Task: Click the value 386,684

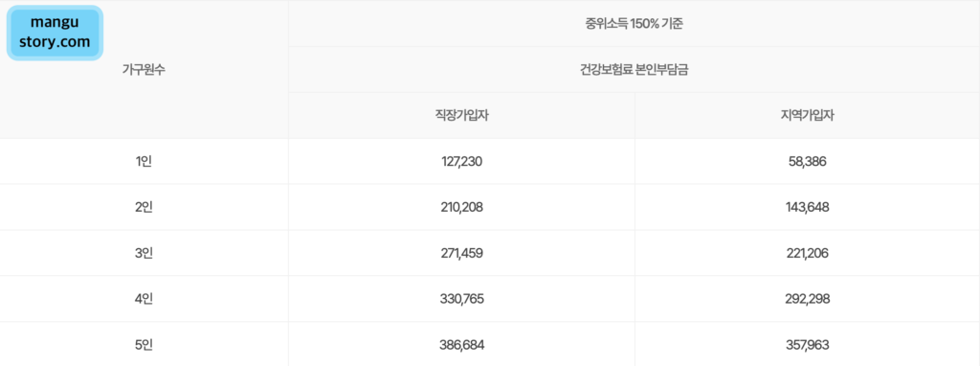Action: pos(461,345)
